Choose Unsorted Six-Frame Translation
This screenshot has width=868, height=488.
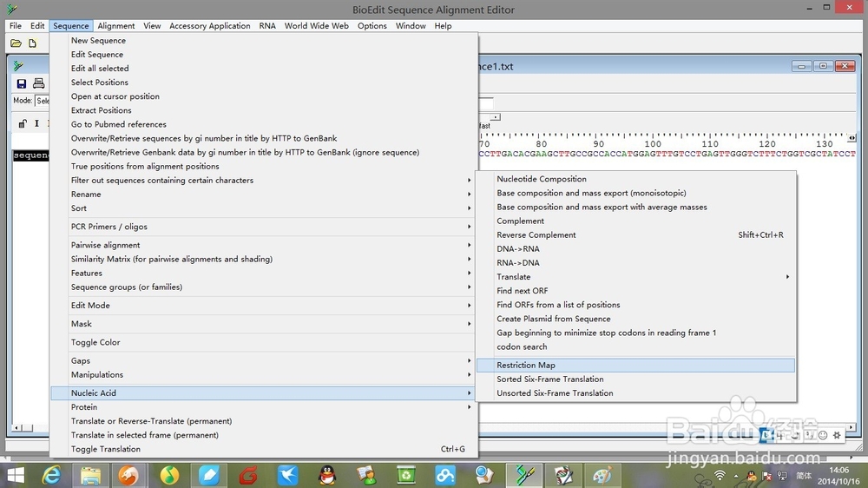coord(636,393)
